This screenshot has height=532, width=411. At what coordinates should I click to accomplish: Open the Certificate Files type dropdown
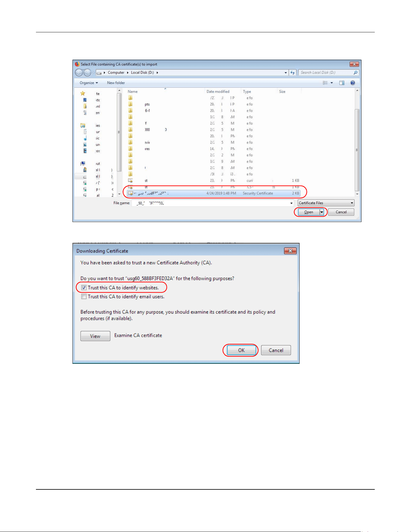click(326, 203)
